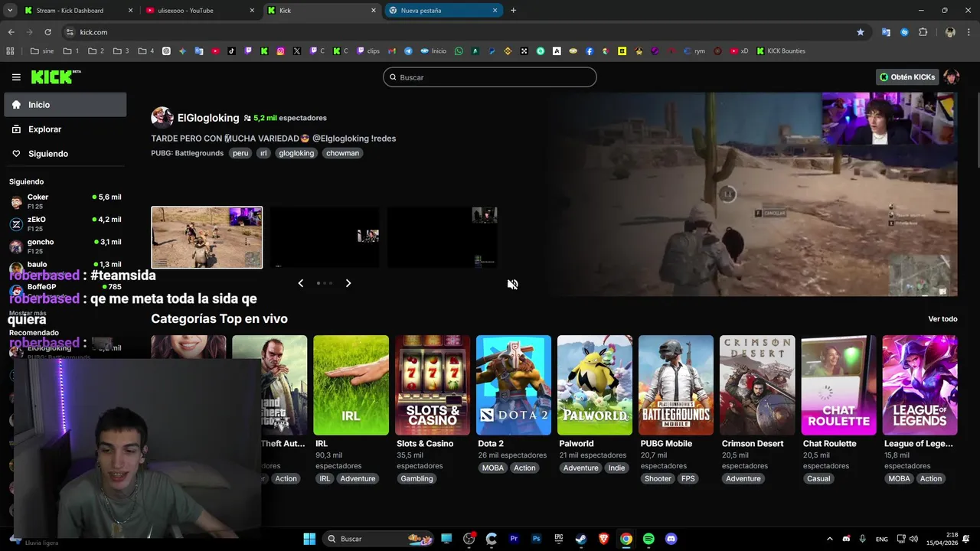Image resolution: width=980 pixels, height=551 pixels.
Task: Click the 'chowman' stream tag
Action: (342, 153)
